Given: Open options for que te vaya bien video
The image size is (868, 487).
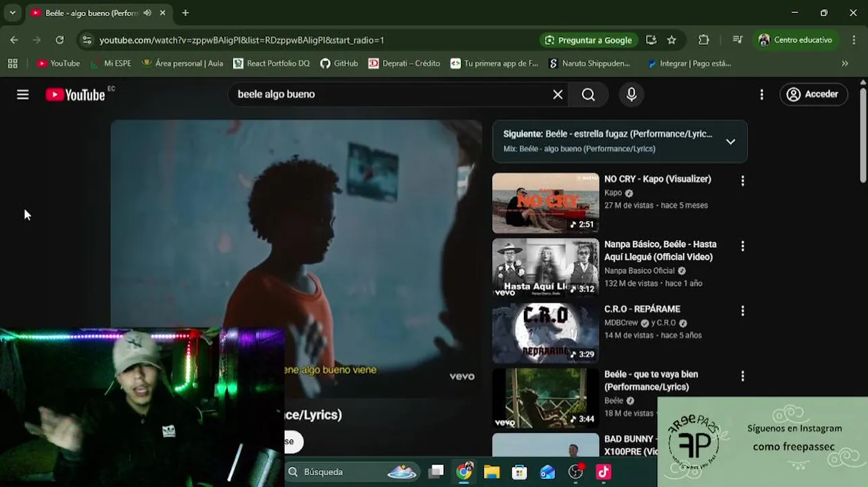Looking at the screenshot, I should pyautogui.click(x=743, y=376).
